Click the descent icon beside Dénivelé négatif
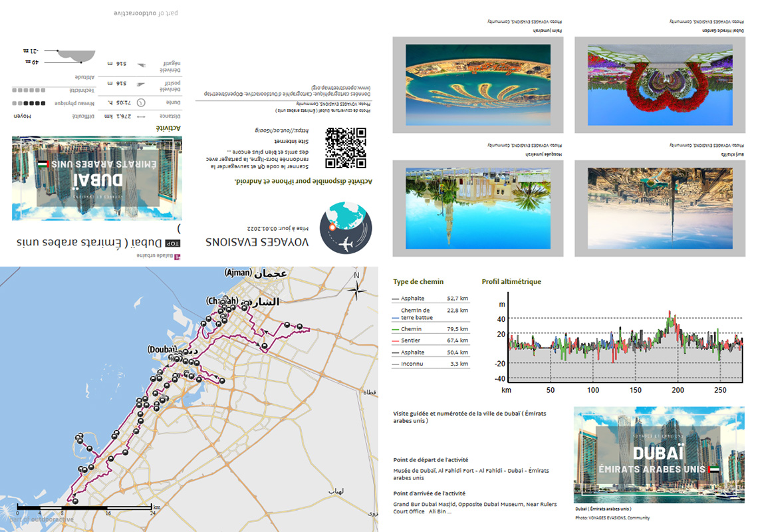The height and width of the screenshot is (532, 758). click(141, 65)
